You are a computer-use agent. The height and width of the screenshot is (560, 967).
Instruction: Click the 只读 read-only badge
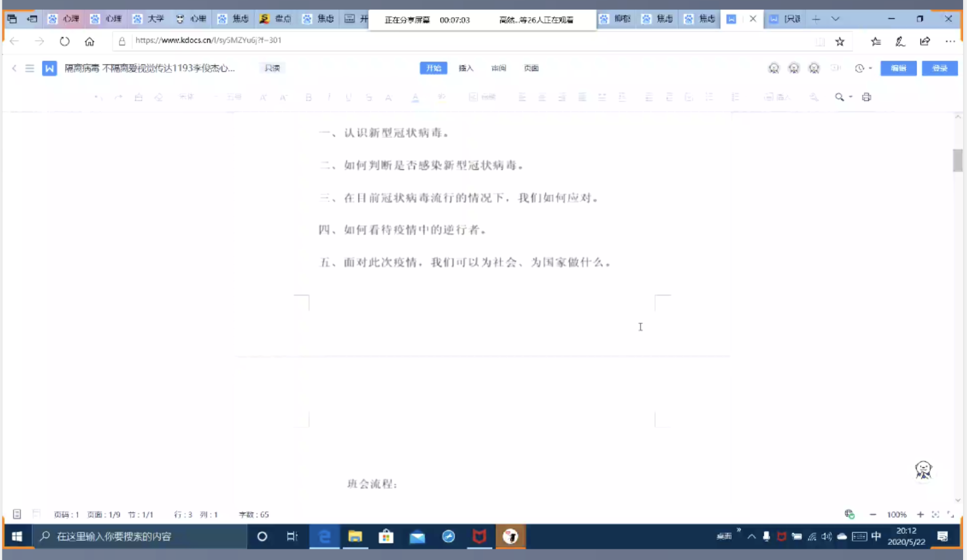pyautogui.click(x=272, y=68)
